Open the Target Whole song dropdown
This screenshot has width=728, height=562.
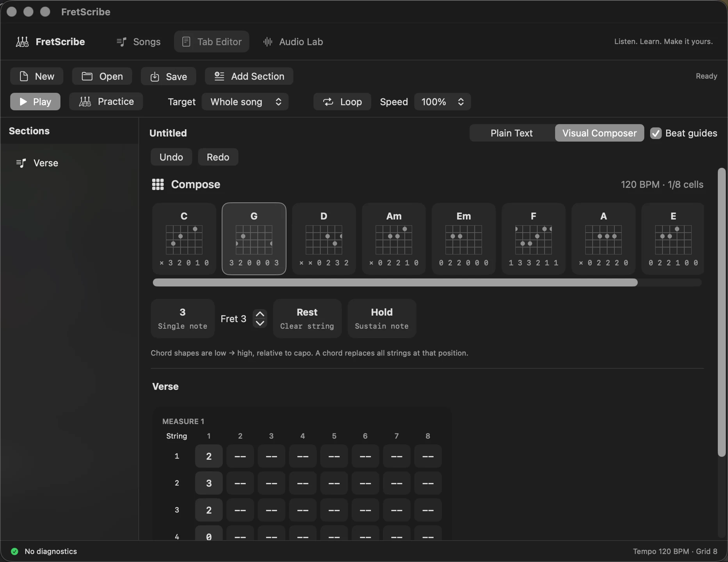tap(245, 101)
